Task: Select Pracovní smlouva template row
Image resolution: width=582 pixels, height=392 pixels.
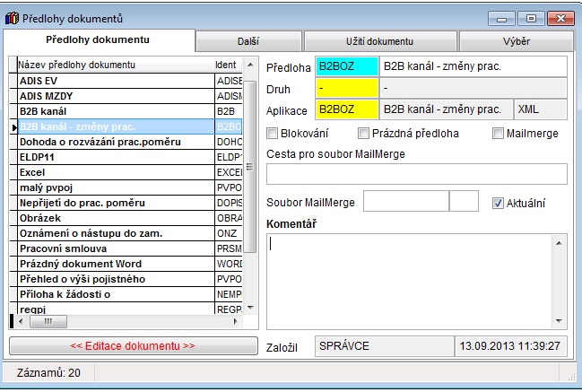Action: [x=115, y=248]
